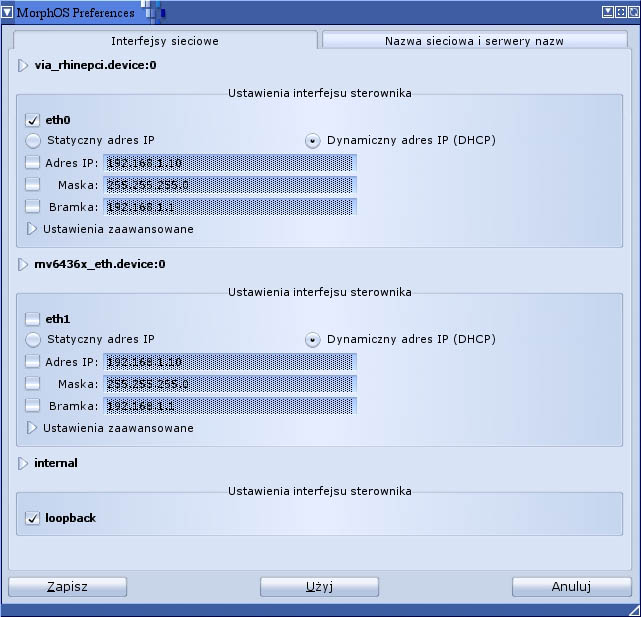Click the MorphOS Preferences title text
641x617 pixels.
76,13
